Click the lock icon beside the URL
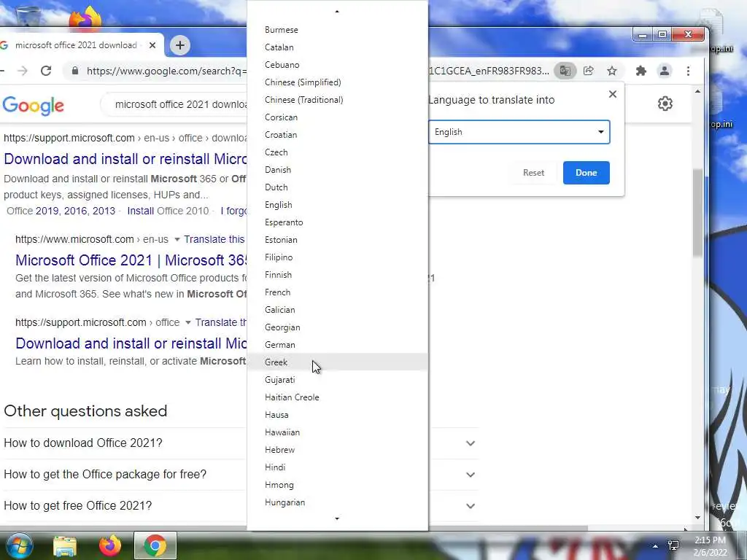 tap(75, 71)
